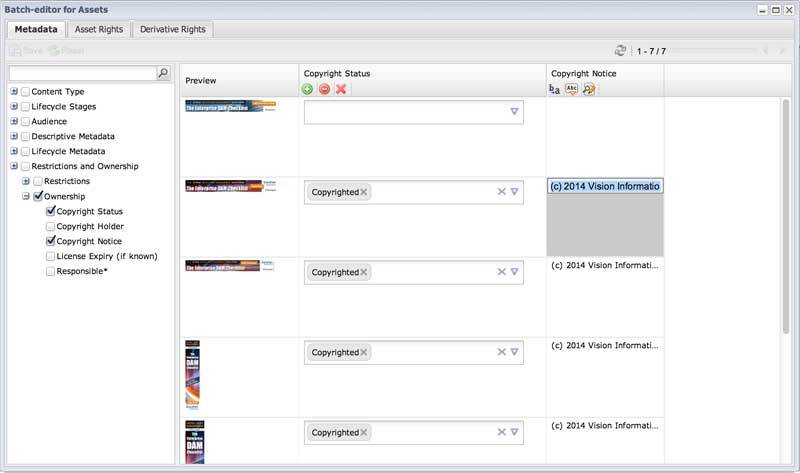Image resolution: width=800 pixels, height=473 pixels.
Task: Select the fourth asset vertical banner thumbnail
Action: (x=192, y=375)
